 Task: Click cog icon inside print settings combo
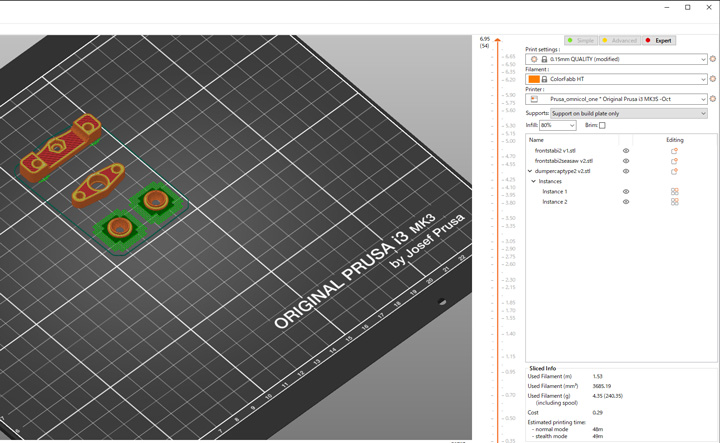[534, 59]
